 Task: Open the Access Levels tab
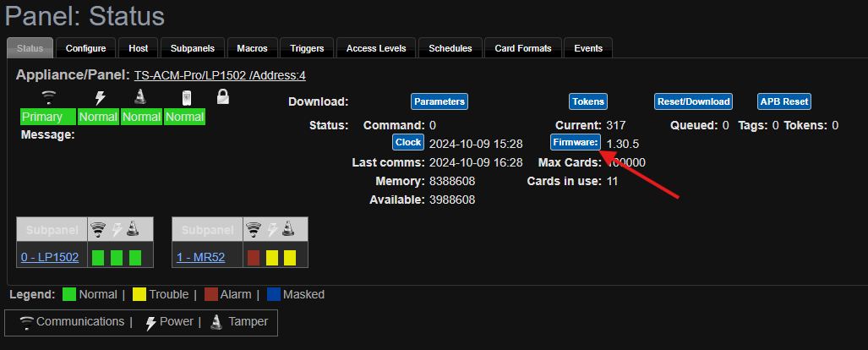point(376,48)
